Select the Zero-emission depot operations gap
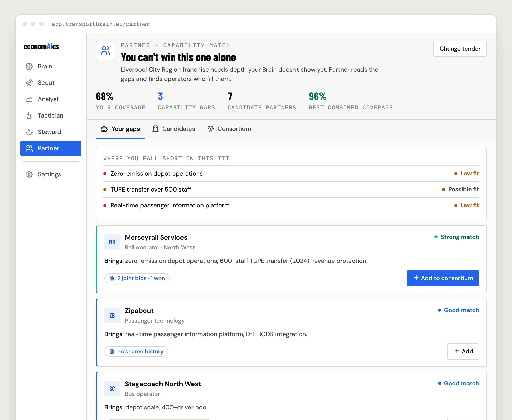Image resolution: width=512 pixels, height=420 pixels. (x=291, y=174)
